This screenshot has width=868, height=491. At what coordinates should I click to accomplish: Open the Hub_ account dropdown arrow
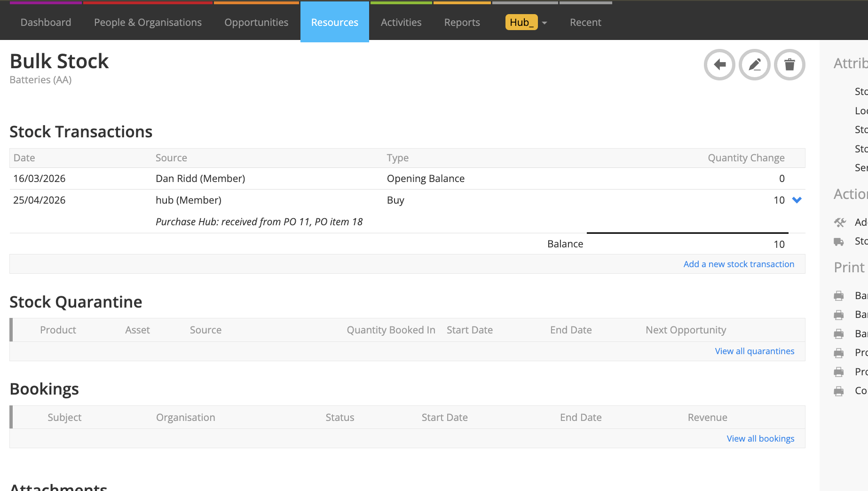[544, 23]
